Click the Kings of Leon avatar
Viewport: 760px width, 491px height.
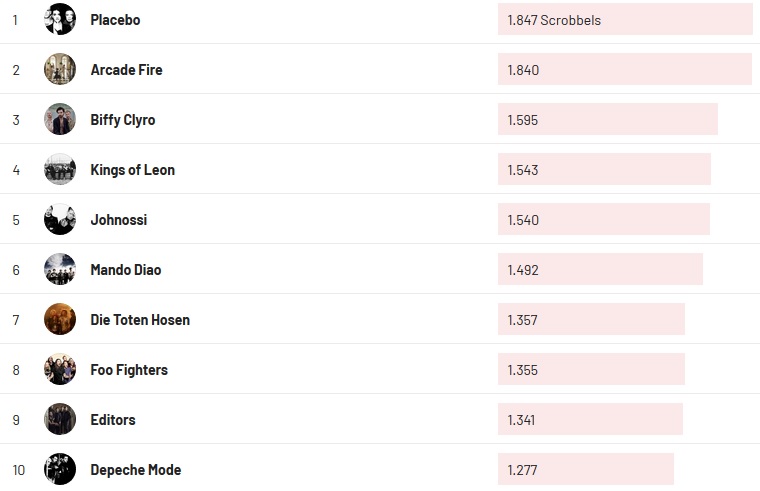[x=60, y=169]
